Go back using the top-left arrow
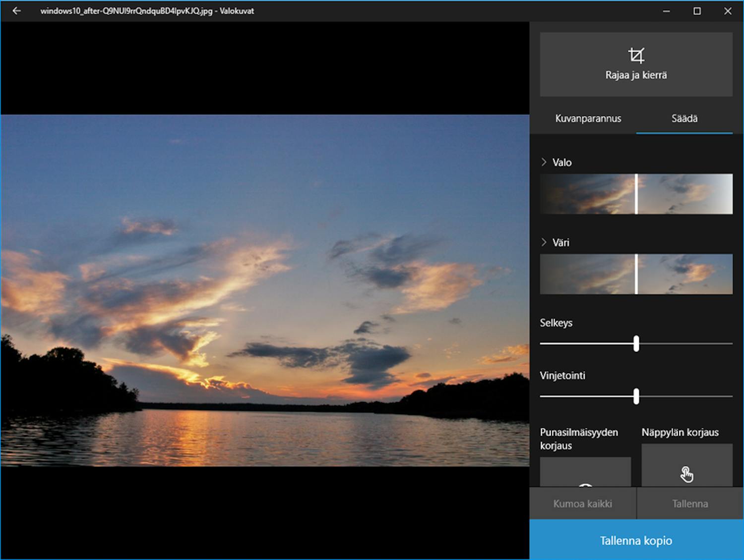 16,11
